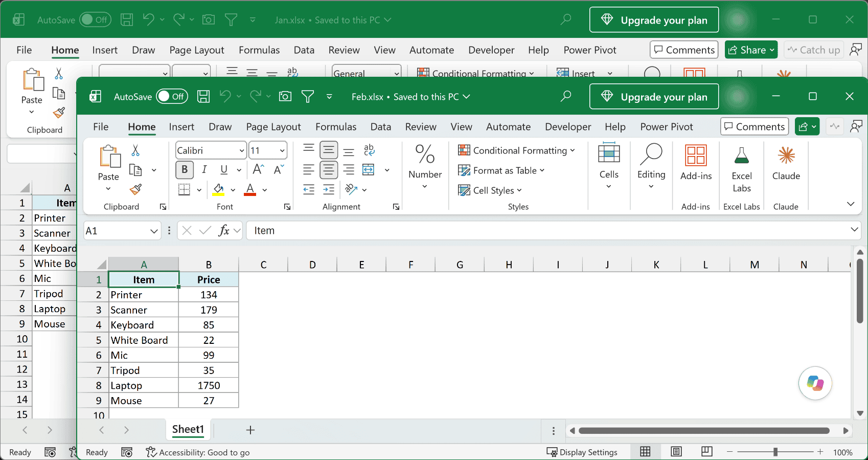868x460 pixels.
Task: Click the filter funnel icon in Feb.xlsx title bar
Action: click(308, 96)
